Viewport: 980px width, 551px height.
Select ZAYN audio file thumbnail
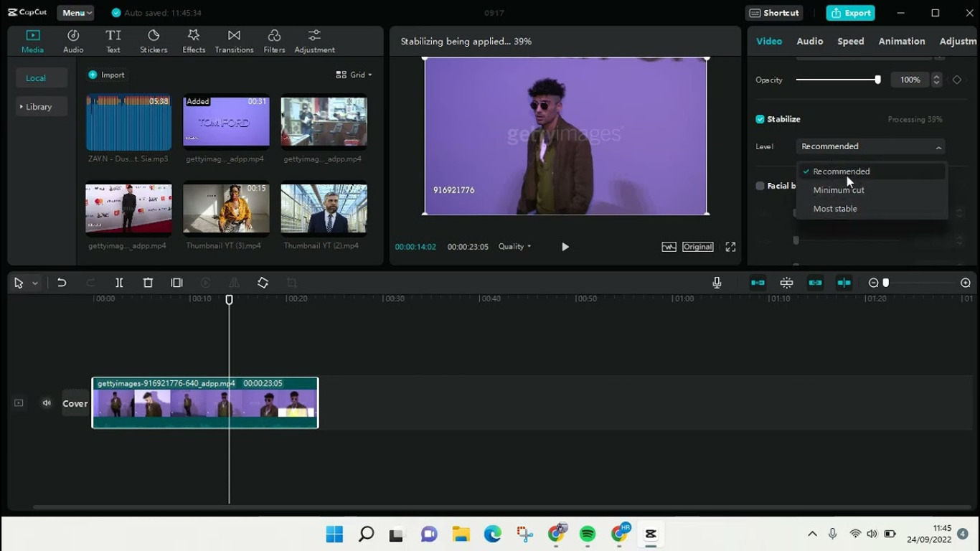(x=128, y=123)
